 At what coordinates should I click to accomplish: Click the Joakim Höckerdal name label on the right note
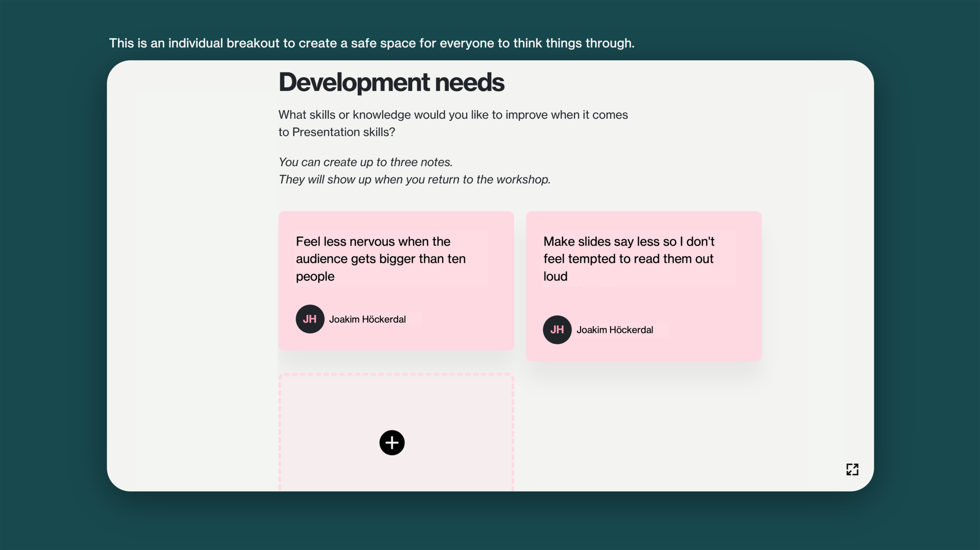click(615, 330)
